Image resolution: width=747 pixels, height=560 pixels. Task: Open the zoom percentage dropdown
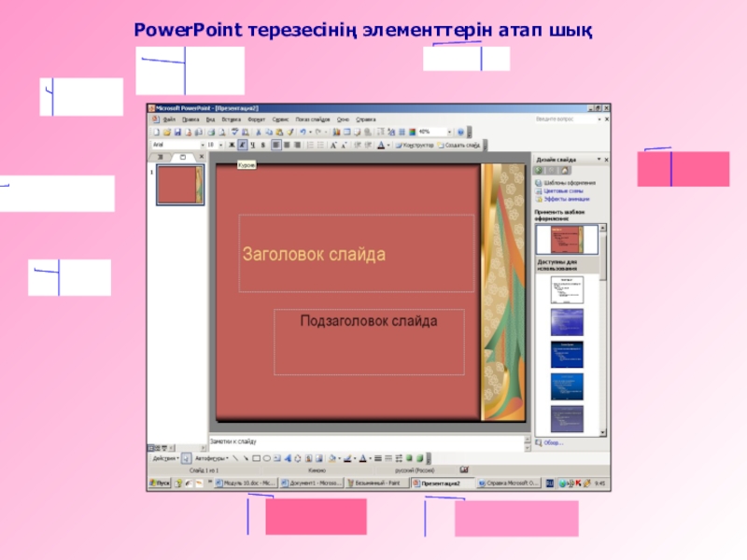coord(449,132)
